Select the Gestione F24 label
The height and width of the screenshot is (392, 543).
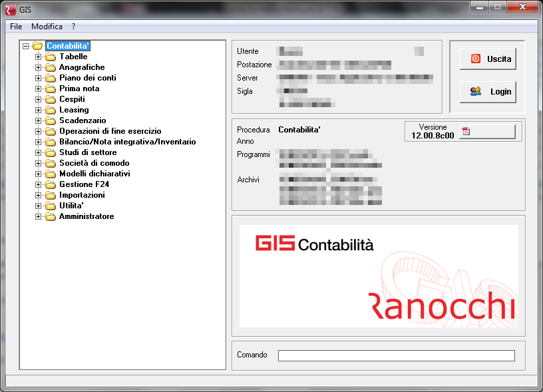(x=84, y=184)
